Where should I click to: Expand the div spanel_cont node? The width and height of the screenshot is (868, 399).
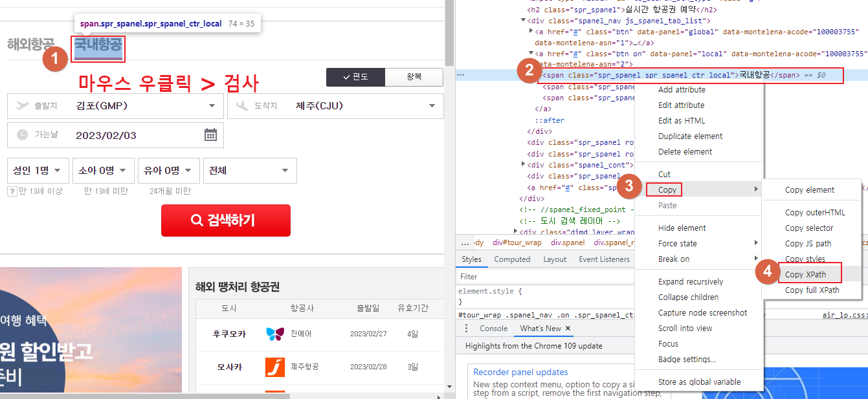(524, 164)
